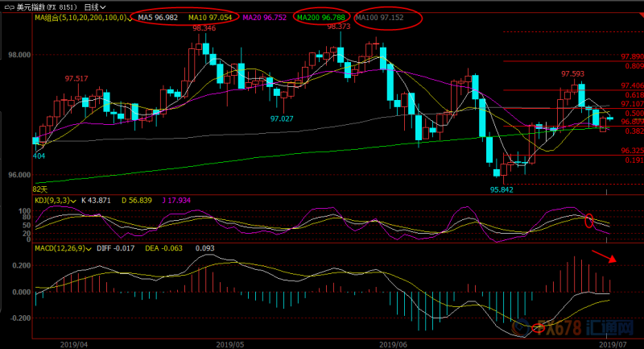Image resolution: width=644 pixels, height=349 pixels.
Task: Click the 97.890 Fibonacci level label
Action: pos(632,56)
